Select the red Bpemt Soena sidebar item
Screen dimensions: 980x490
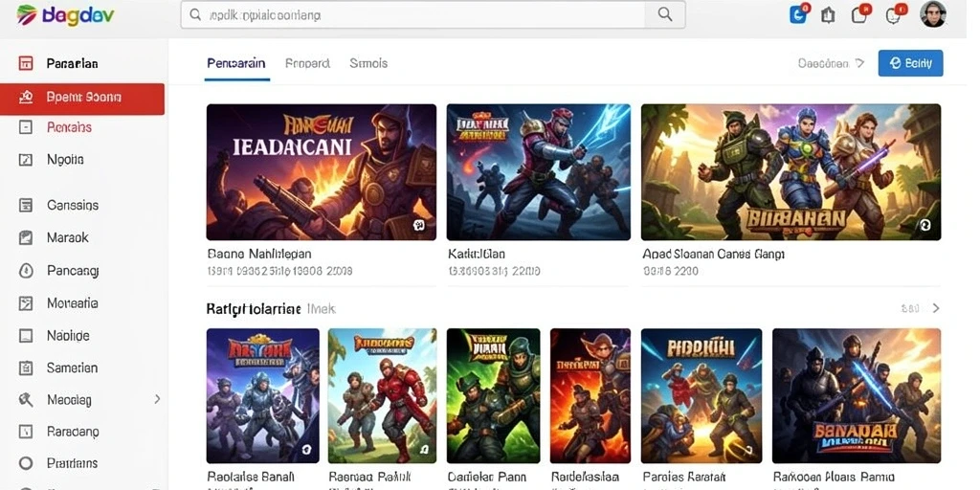click(82, 99)
